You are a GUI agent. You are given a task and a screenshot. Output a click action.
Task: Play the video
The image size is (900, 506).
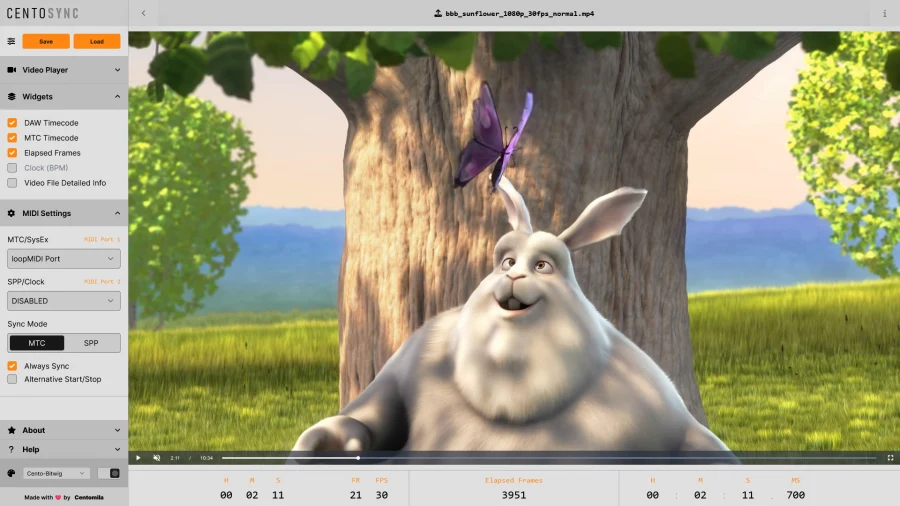coord(138,458)
